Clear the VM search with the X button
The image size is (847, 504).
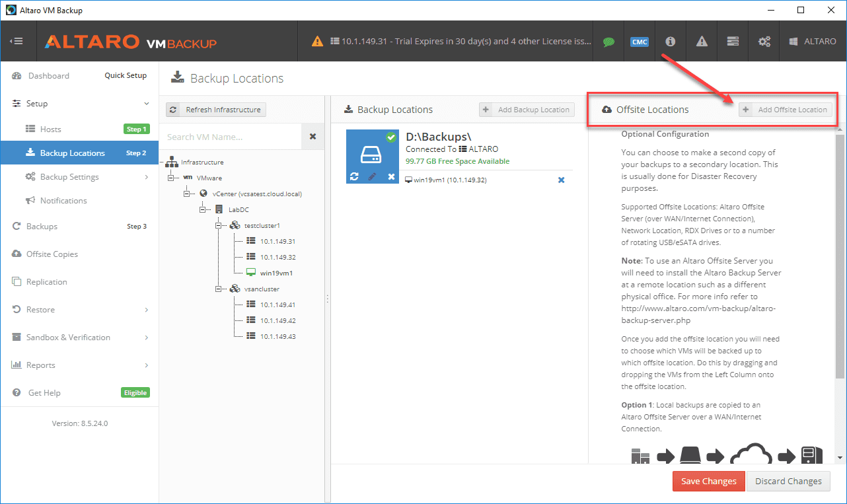(313, 137)
